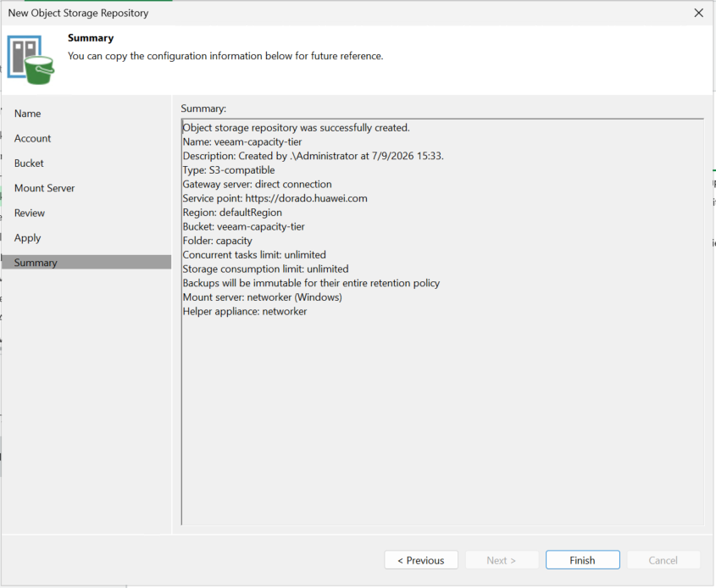Click the 'Summary:' label above text box
The height and width of the screenshot is (588, 716).
pyautogui.click(x=203, y=108)
